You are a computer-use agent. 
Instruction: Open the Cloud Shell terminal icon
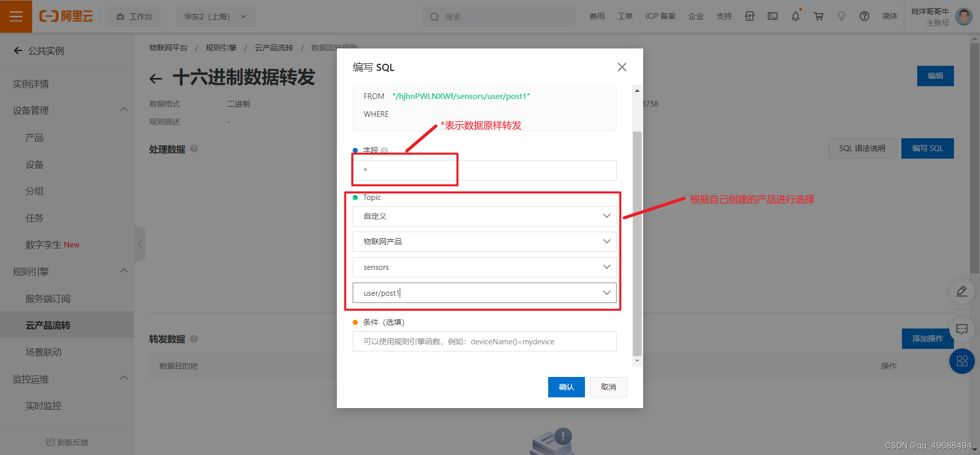click(x=773, y=16)
